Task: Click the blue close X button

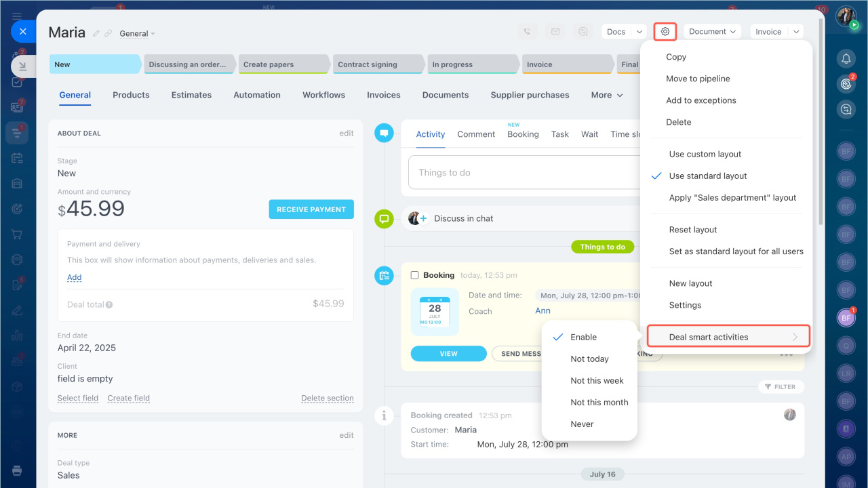Action: point(23,32)
